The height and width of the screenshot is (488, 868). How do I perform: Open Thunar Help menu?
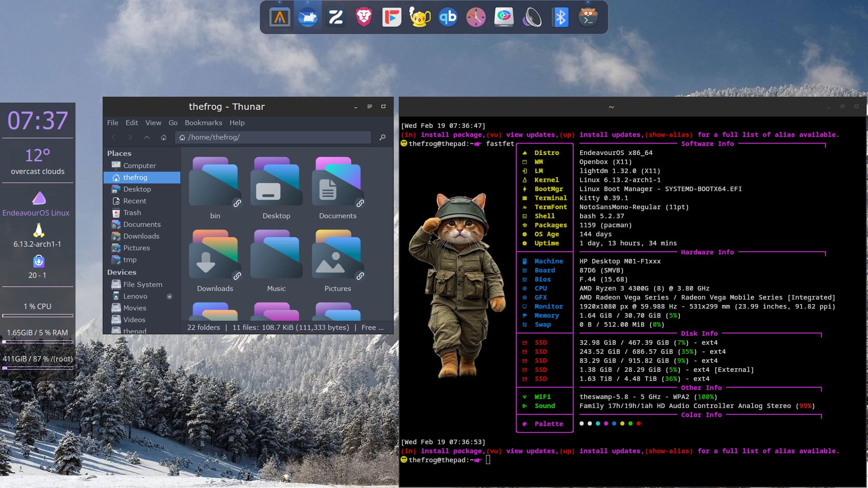coord(237,123)
